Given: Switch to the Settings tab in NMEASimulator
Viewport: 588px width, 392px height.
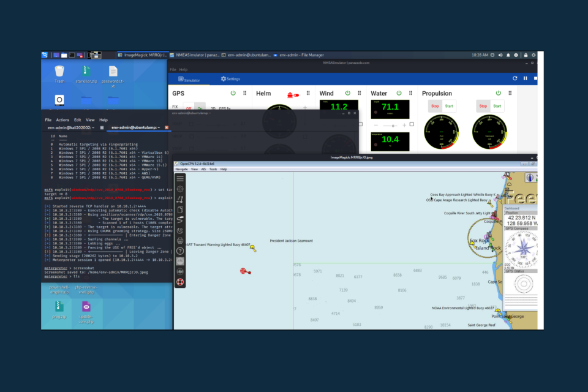Looking at the screenshot, I should click(x=231, y=79).
